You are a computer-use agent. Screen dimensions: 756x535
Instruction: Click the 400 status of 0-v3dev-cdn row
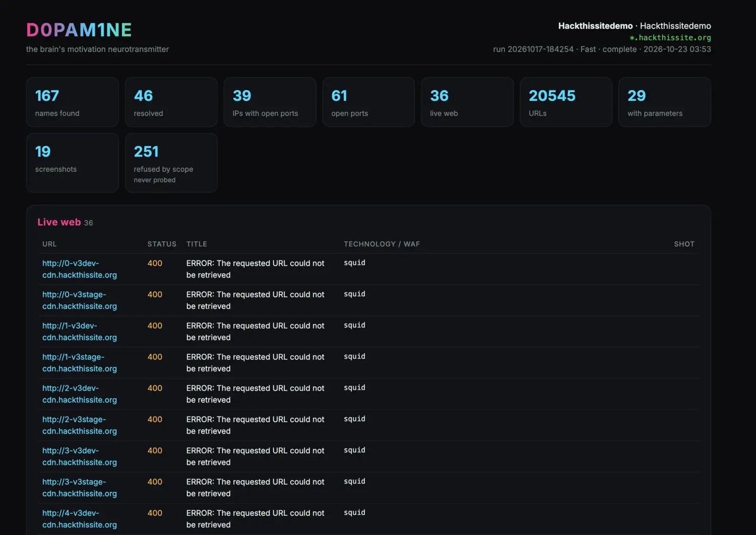point(155,263)
